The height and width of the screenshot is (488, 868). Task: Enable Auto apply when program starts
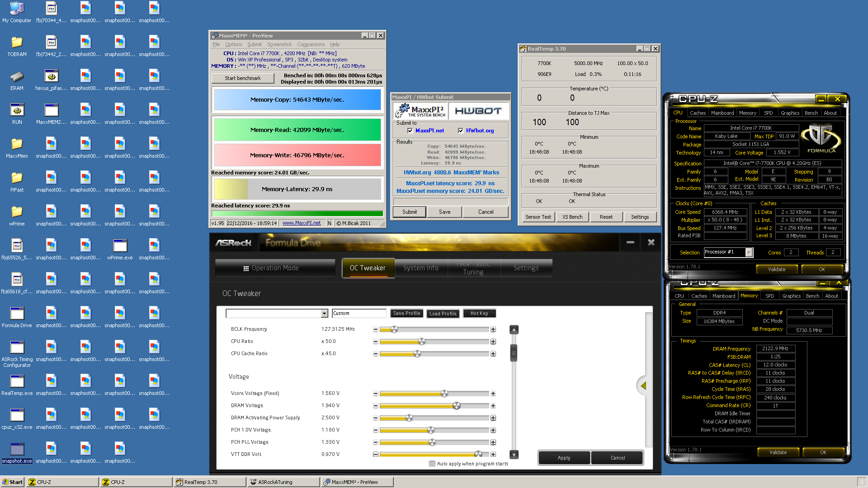click(x=432, y=464)
